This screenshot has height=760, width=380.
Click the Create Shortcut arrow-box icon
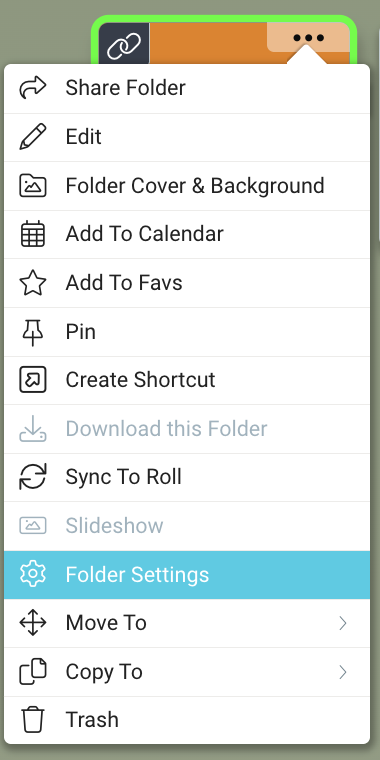click(32, 380)
